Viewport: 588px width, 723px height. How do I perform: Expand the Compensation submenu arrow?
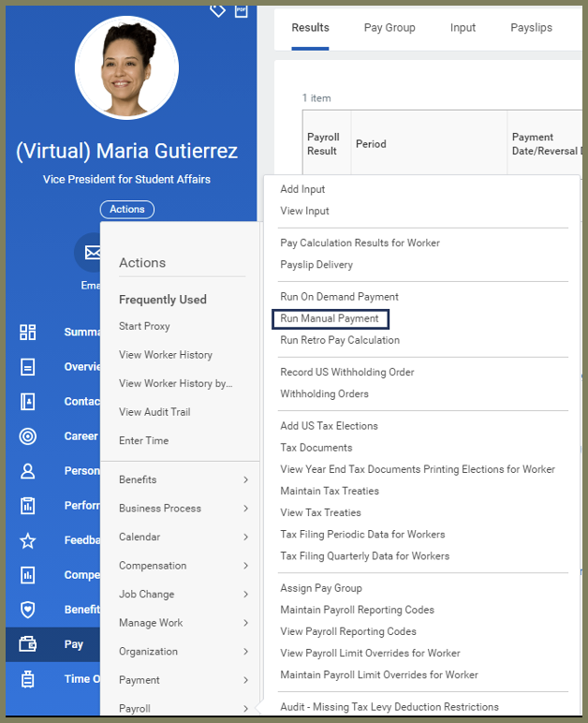[245, 566]
